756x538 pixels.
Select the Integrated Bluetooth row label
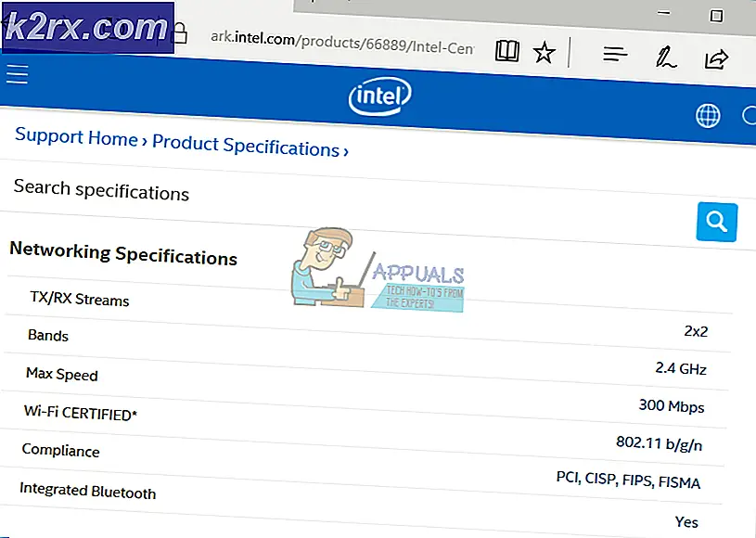tap(88, 491)
